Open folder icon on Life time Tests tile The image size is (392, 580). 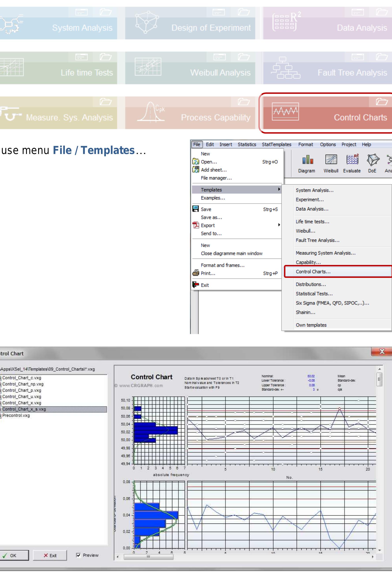[105, 57]
